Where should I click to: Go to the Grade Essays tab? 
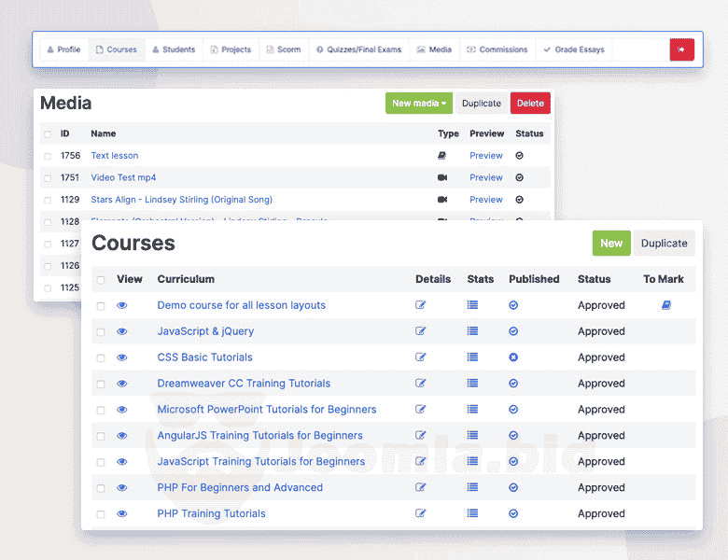click(574, 49)
